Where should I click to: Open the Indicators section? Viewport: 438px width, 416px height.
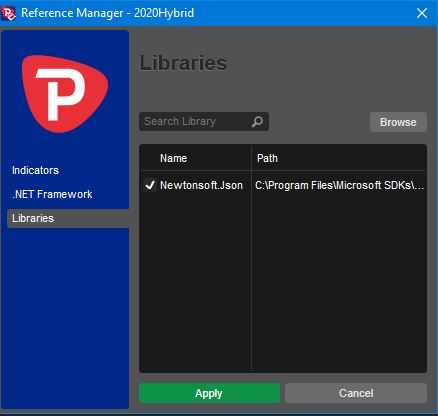(x=35, y=170)
